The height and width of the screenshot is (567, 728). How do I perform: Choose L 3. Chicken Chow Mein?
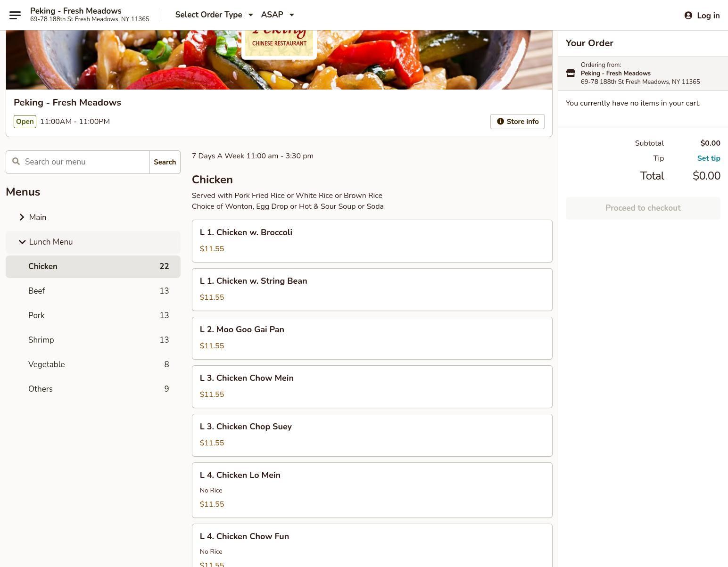[x=372, y=386]
